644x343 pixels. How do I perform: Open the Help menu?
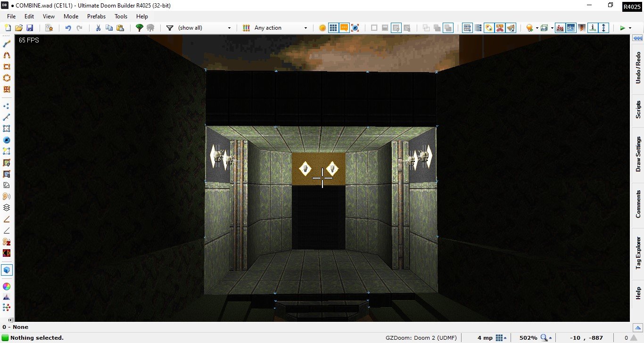[142, 16]
